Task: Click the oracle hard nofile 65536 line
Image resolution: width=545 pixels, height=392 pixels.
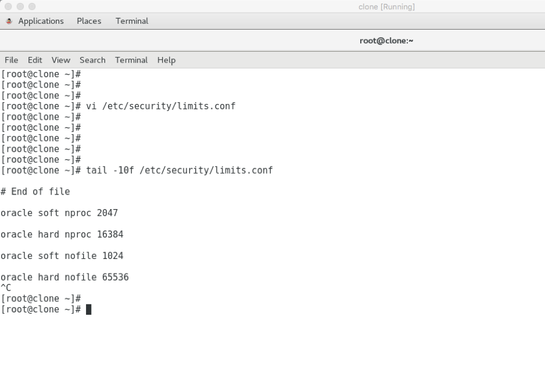Action: [x=64, y=277]
